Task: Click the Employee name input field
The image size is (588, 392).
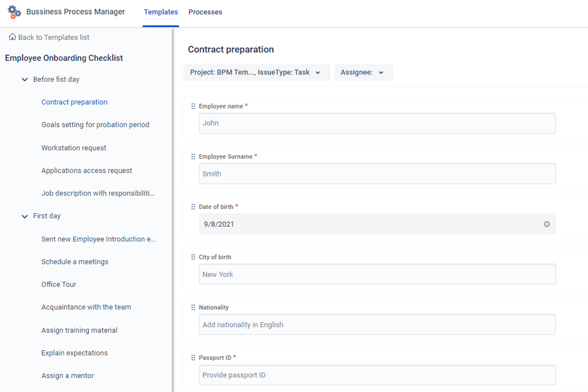Action: (x=377, y=123)
